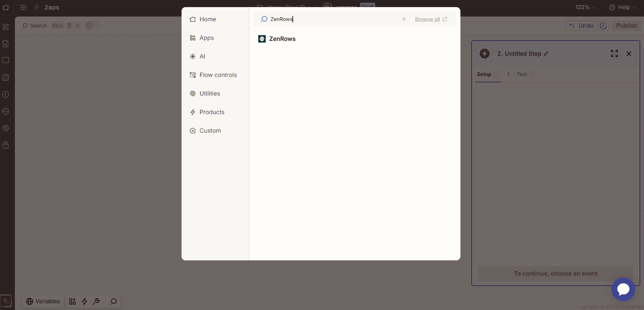
Task: Click Zaps label in header
Action: pyautogui.click(x=52, y=7)
